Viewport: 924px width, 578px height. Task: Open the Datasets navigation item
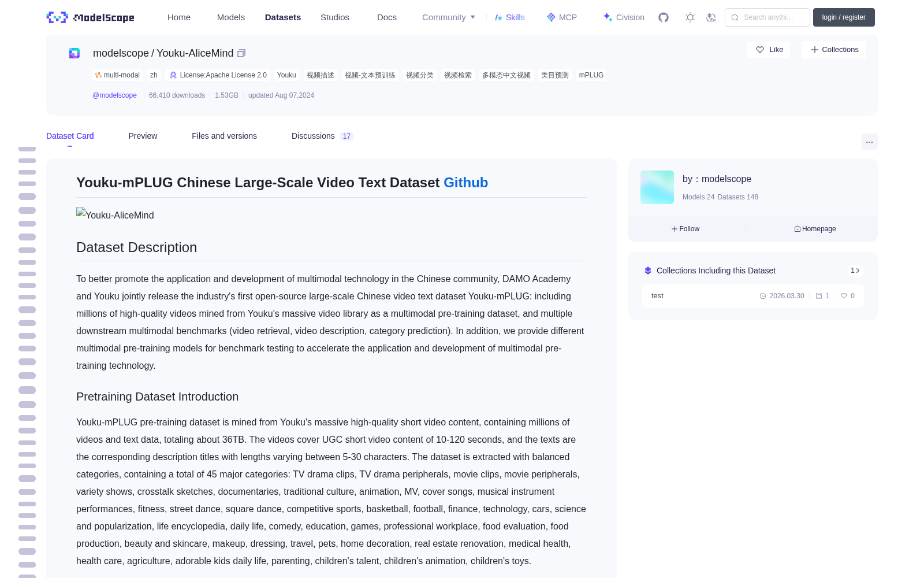(x=283, y=17)
